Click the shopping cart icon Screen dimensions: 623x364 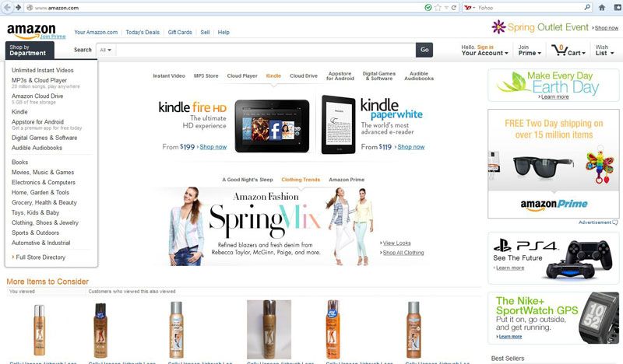coord(559,50)
